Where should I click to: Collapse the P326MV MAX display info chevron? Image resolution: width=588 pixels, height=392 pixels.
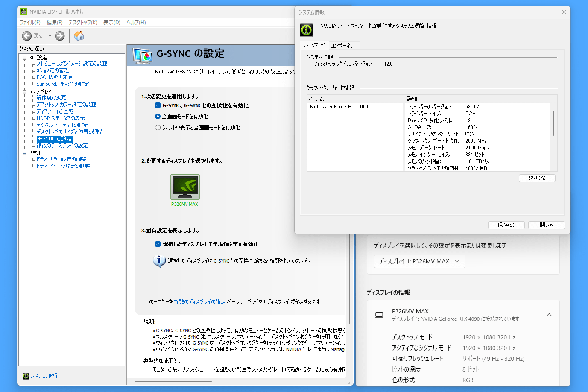[549, 315]
